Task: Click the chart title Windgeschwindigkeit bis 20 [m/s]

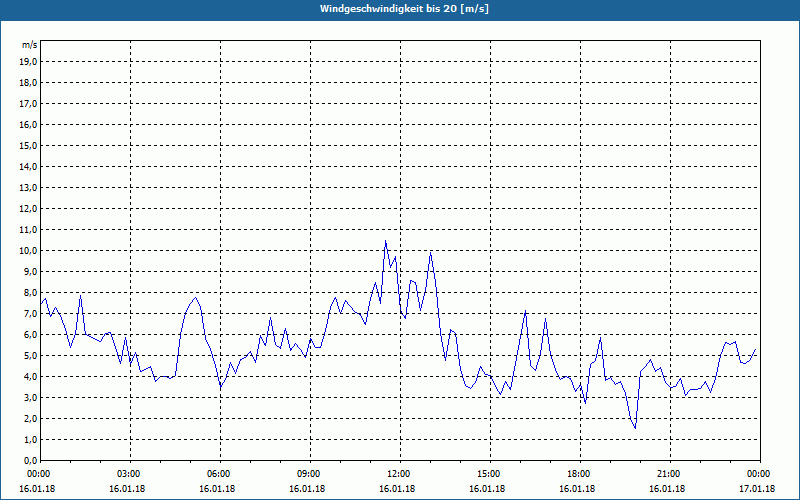Action: coord(404,9)
